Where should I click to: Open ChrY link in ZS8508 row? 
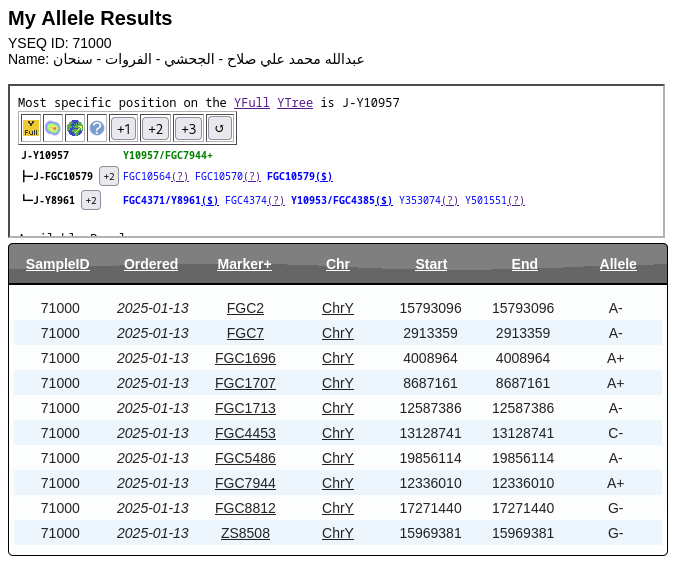(338, 533)
